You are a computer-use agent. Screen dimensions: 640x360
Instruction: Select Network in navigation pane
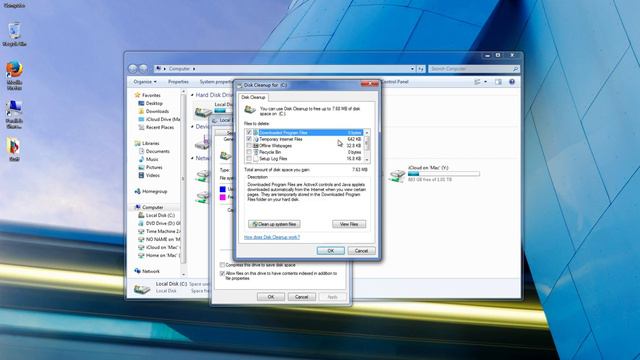[151, 271]
